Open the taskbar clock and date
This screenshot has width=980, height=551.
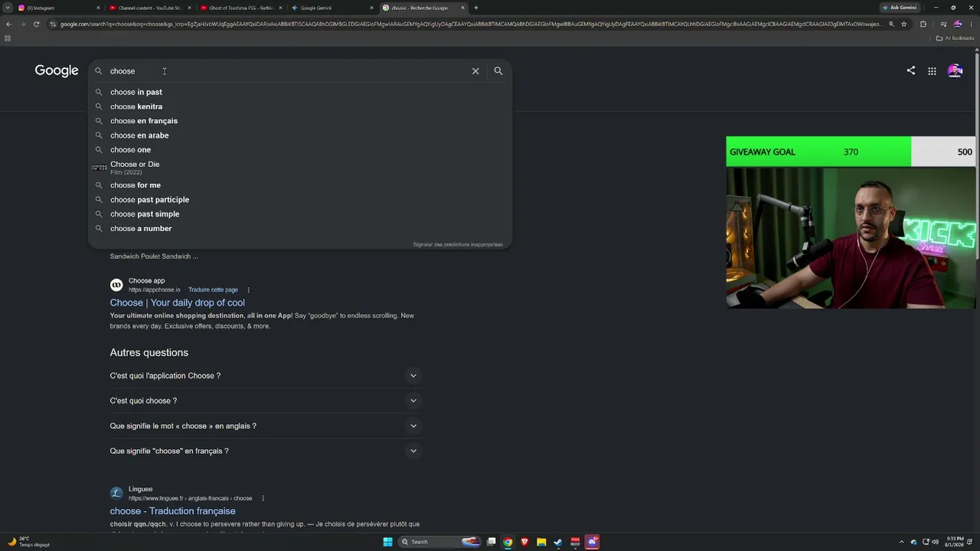(953, 542)
